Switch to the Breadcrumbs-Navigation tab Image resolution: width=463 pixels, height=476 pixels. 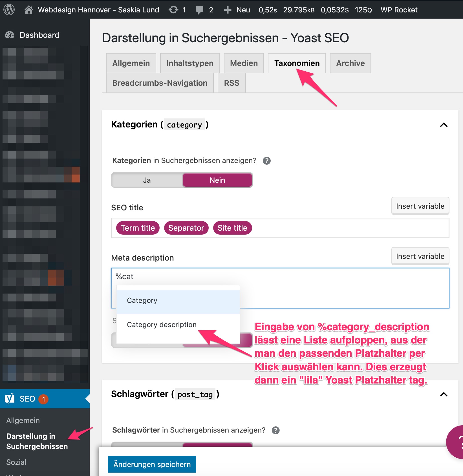[x=160, y=83]
